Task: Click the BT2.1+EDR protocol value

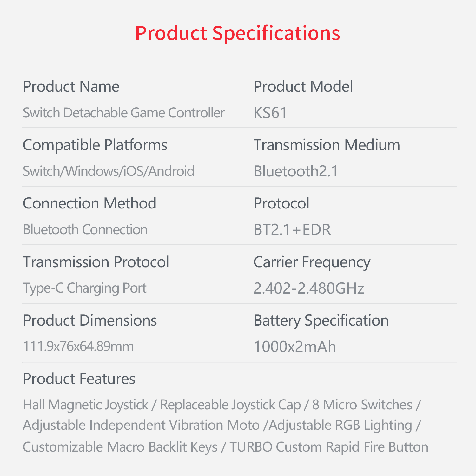Action: (x=292, y=230)
